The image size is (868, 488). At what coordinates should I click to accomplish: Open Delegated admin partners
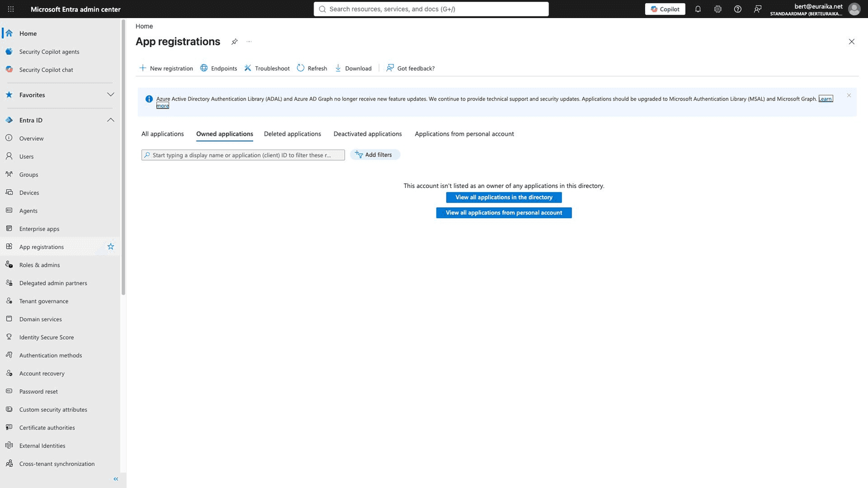(x=60, y=283)
